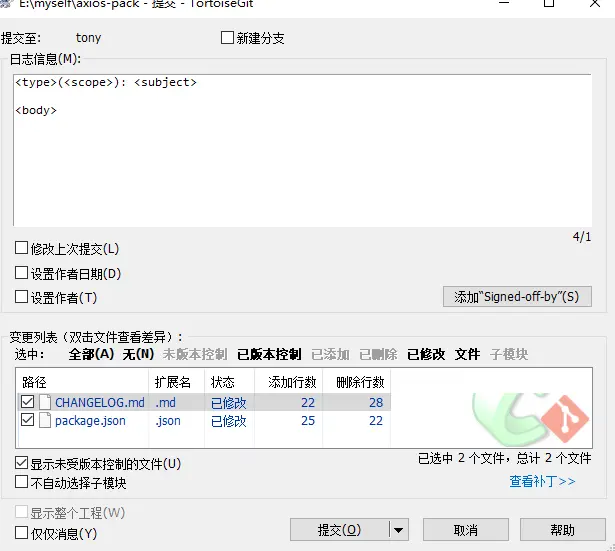
Task: Click the TortoiseGit title bar icon
Action: 5,4
